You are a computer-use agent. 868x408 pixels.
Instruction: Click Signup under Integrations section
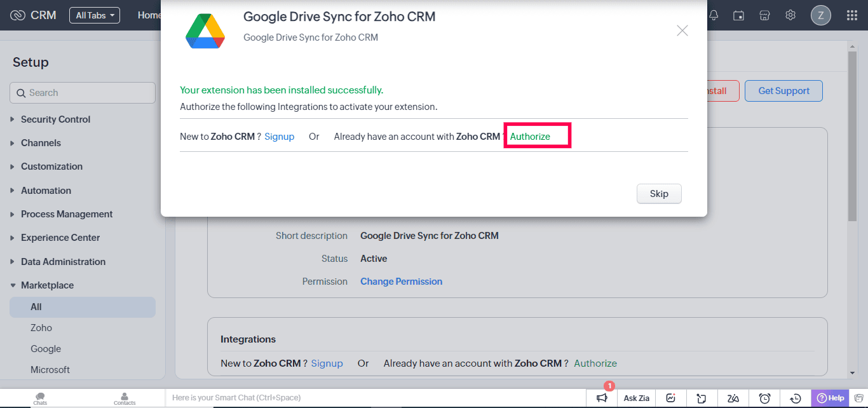point(327,364)
